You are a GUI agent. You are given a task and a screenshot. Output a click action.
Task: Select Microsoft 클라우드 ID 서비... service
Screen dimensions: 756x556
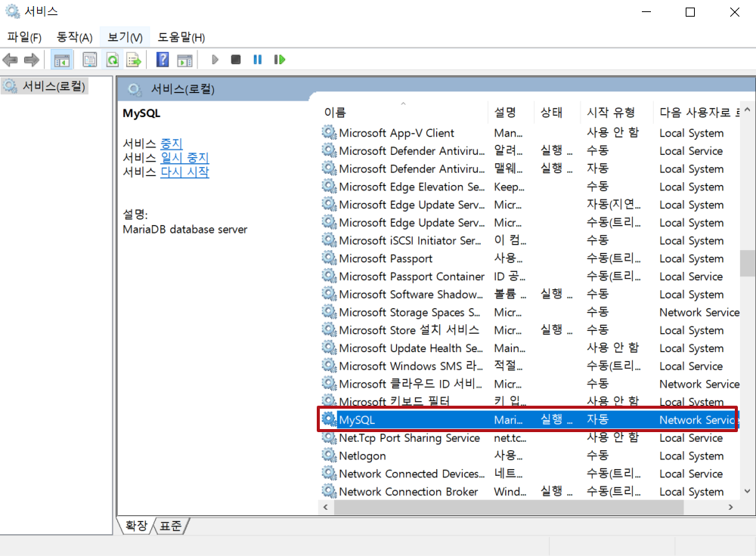(x=528, y=384)
